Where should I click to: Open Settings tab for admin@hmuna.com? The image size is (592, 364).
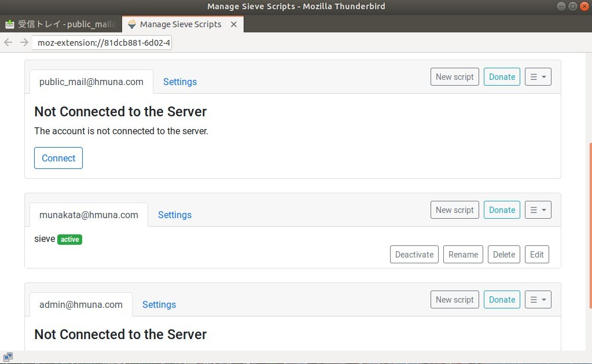(159, 304)
